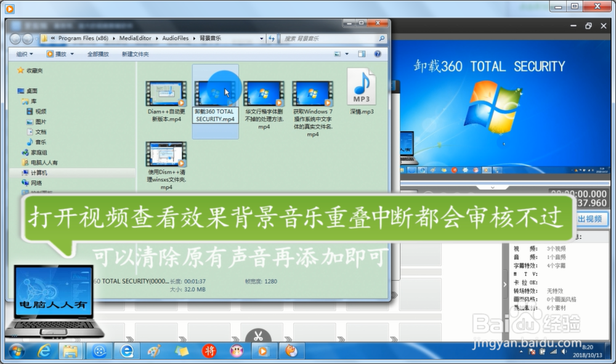The width and height of the screenshot is (616, 364).
Task: Expand the arrow next to 播放
Action: tap(72, 54)
